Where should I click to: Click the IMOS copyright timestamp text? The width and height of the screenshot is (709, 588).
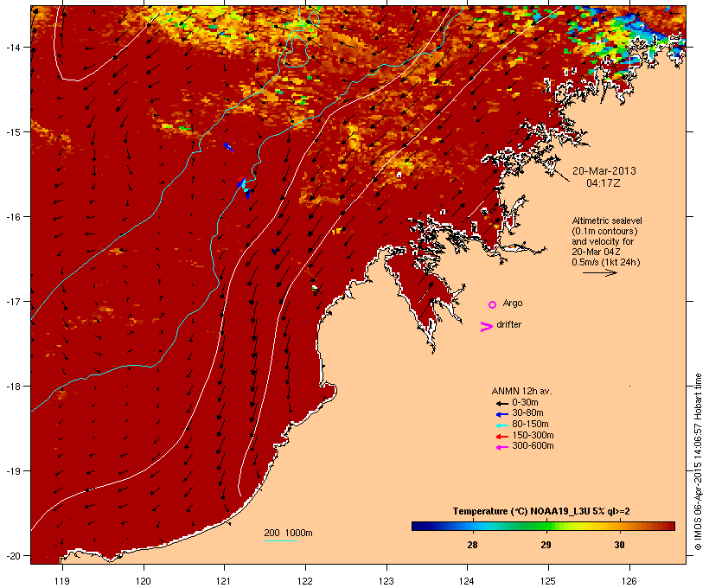click(x=698, y=462)
